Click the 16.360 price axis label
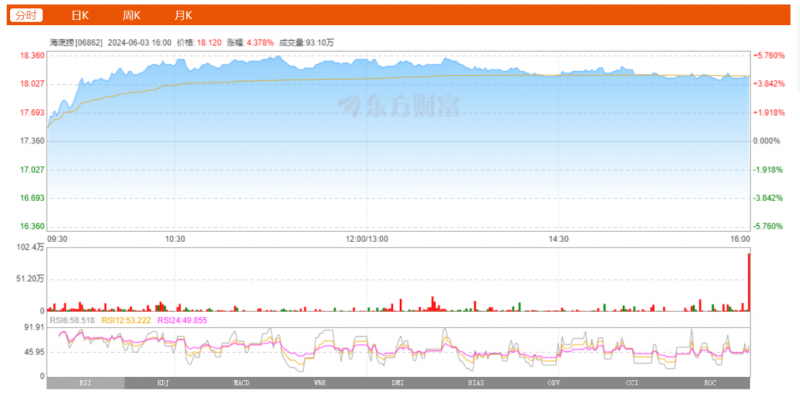Image resolution: width=800 pixels, height=397 pixels. (x=32, y=227)
